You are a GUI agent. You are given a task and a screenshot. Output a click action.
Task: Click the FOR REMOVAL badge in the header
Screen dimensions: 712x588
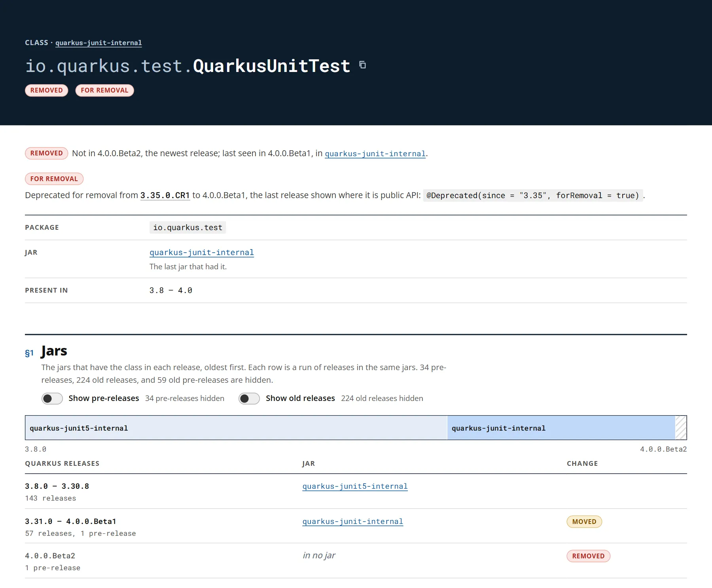click(104, 90)
